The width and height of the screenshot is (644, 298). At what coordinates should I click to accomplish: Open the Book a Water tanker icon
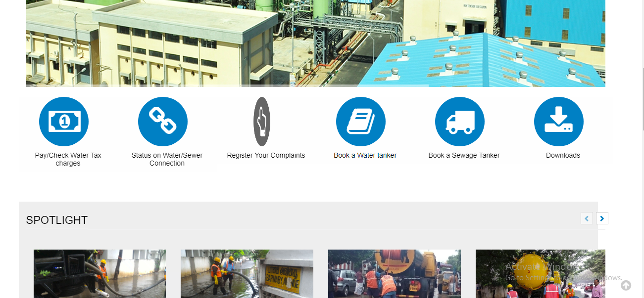click(361, 121)
